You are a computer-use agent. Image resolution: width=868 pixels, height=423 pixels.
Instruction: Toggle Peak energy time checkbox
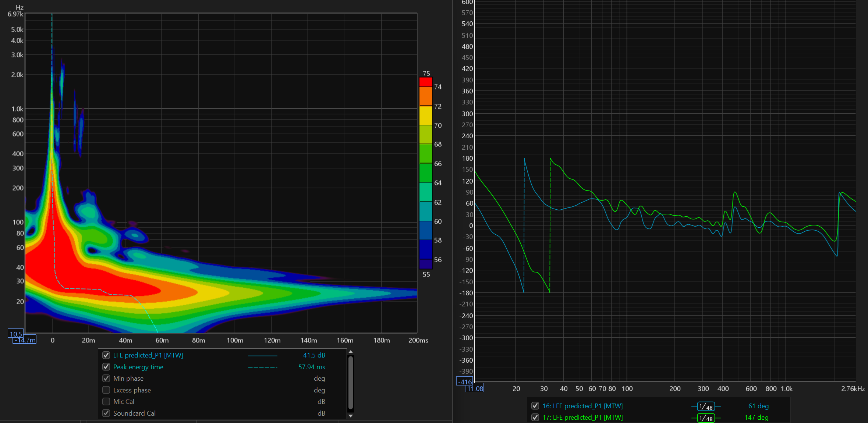[106, 367]
